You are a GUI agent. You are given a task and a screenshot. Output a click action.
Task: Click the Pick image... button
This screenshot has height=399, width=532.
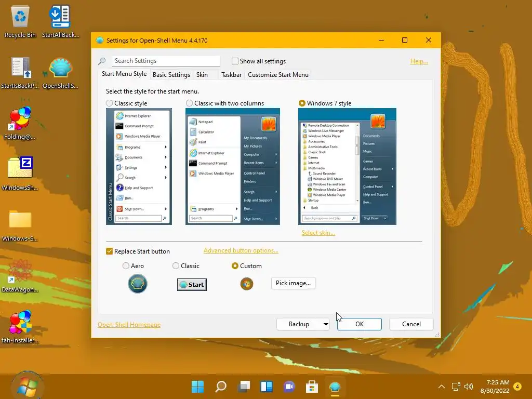tap(293, 283)
